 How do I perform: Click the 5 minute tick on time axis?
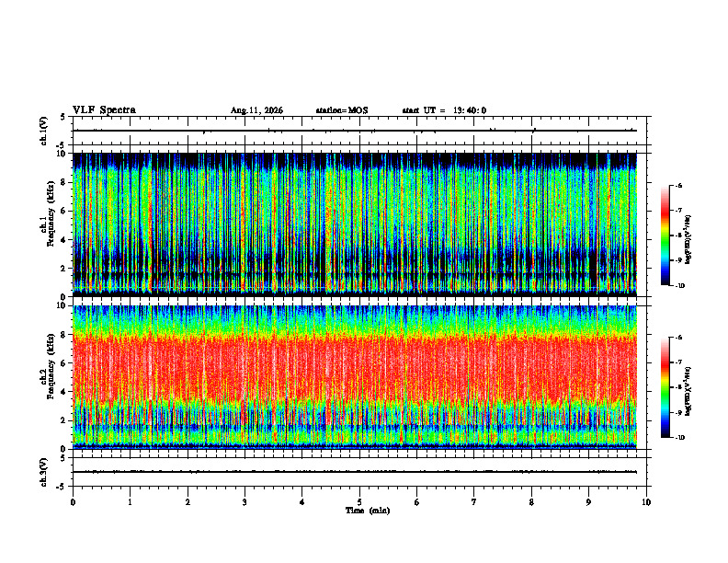(359, 502)
